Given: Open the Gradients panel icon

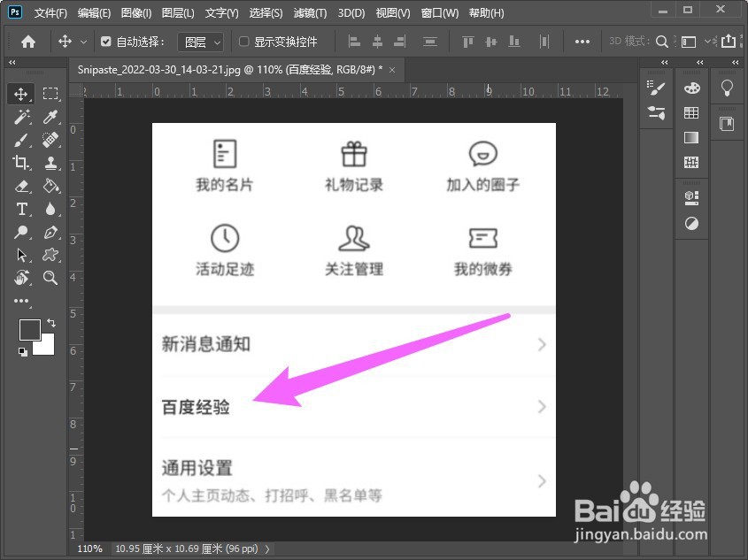Looking at the screenshot, I should (691, 138).
